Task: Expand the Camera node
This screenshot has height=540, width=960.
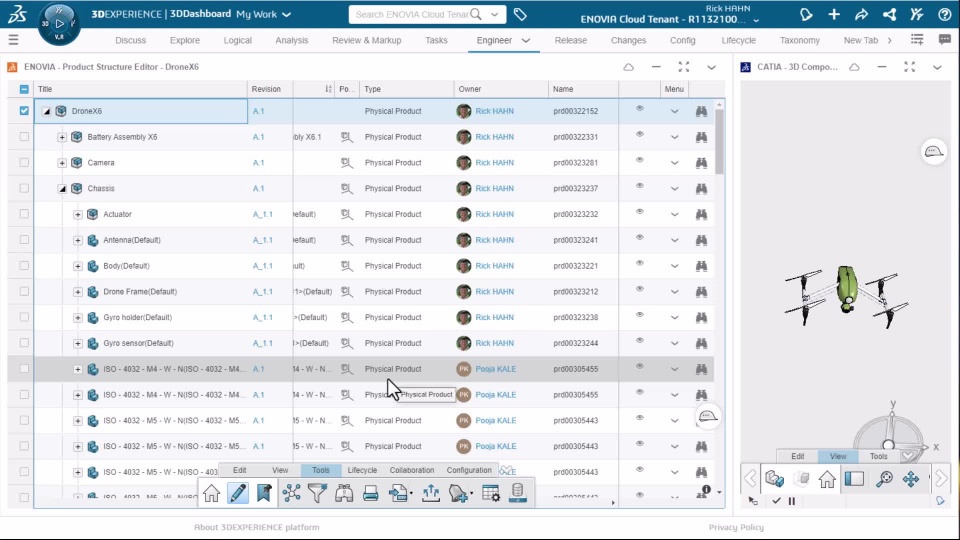Action: click(x=62, y=163)
